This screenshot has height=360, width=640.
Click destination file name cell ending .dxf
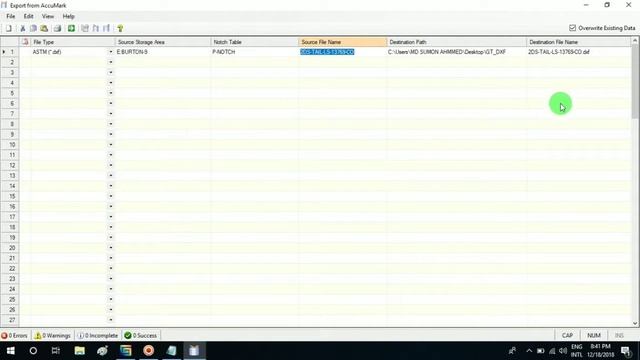tap(578, 52)
